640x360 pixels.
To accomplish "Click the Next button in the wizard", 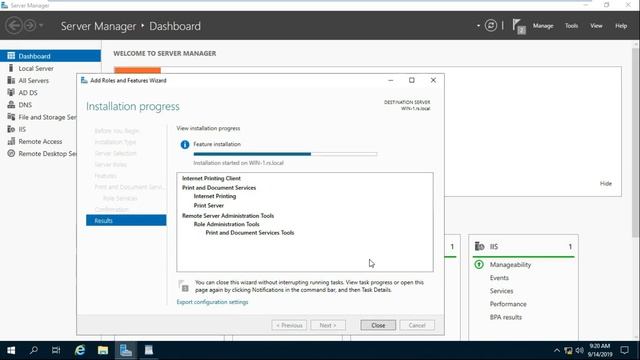I will click(328, 325).
